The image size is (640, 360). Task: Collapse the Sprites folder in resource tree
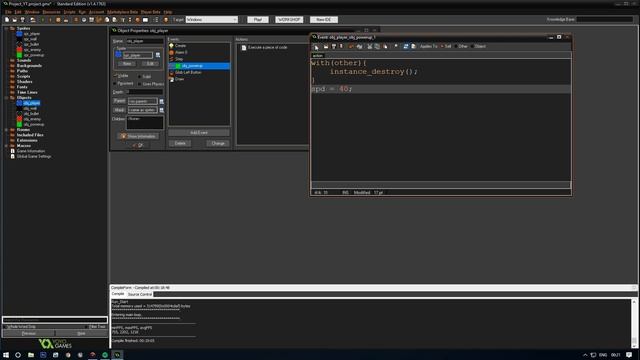coord(7,29)
